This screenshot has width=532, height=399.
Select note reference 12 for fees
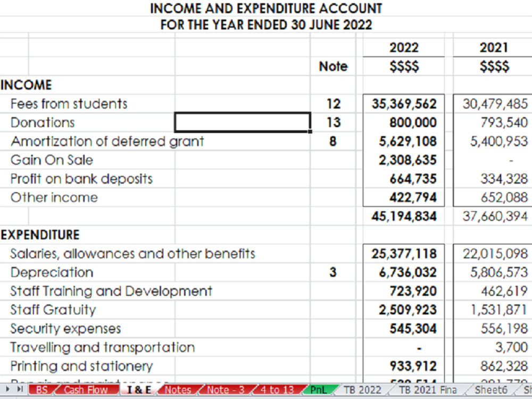coord(333,104)
